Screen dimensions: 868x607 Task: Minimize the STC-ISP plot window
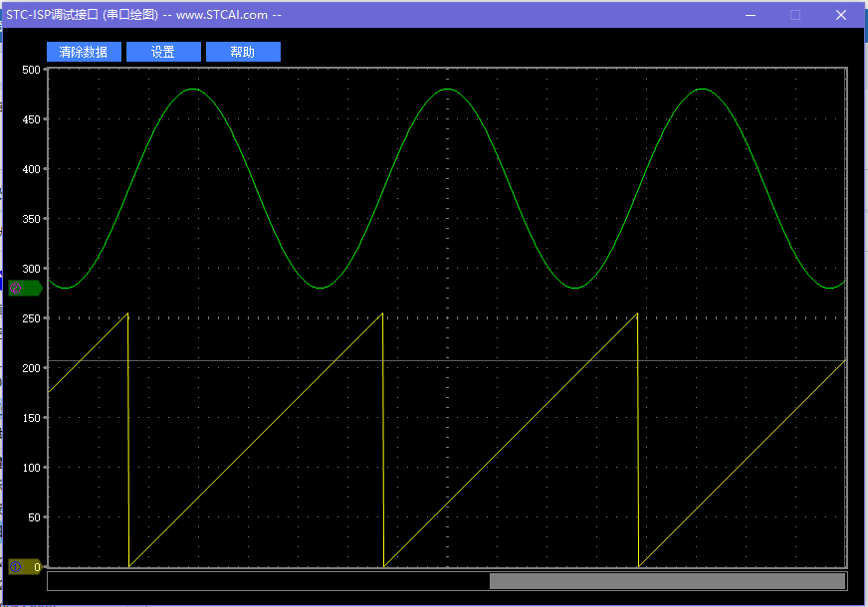[x=751, y=15]
